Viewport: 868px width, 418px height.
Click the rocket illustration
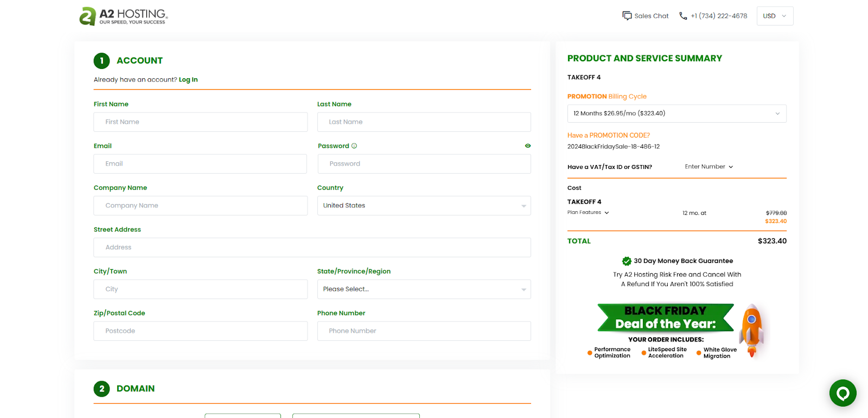coord(752,330)
